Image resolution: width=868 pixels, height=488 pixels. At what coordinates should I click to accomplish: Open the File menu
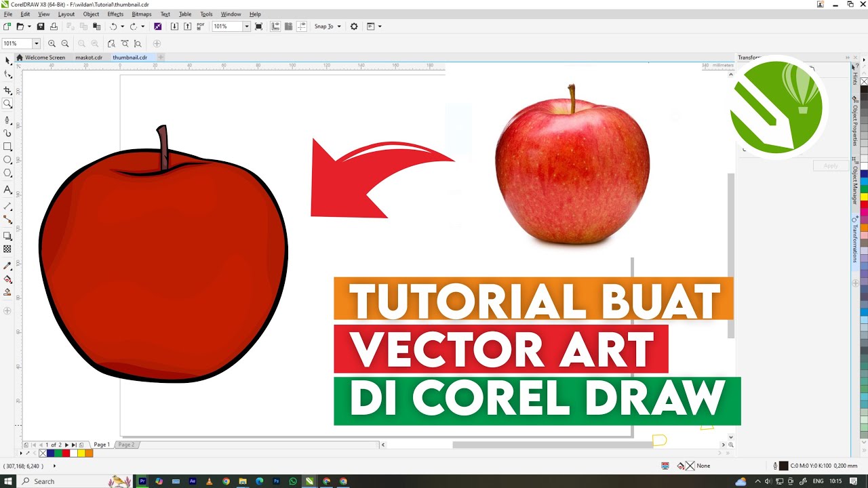click(8, 14)
